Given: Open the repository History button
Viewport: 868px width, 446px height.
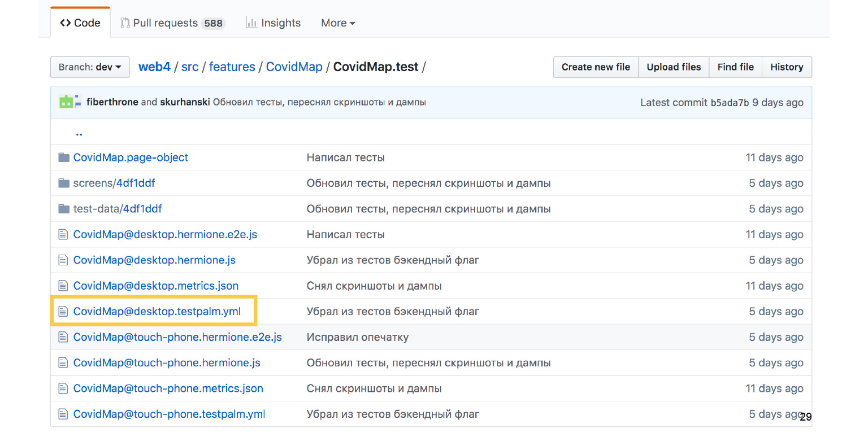Looking at the screenshot, I should [787, 67].
